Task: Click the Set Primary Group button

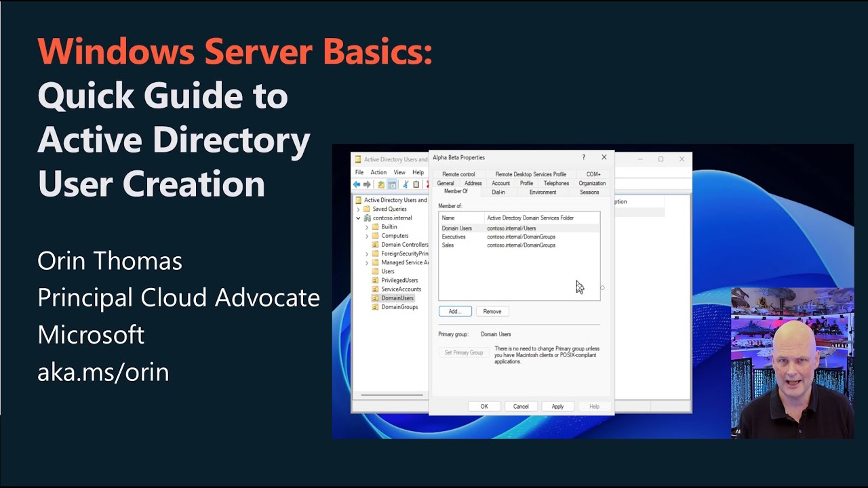Action: coord(464,352)
